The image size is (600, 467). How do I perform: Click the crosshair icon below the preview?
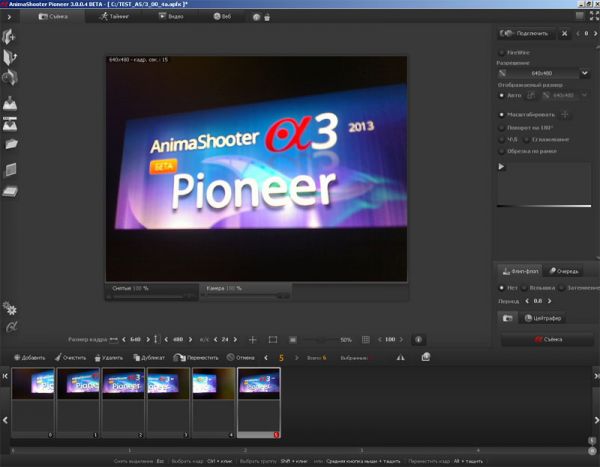click(252, 339)
